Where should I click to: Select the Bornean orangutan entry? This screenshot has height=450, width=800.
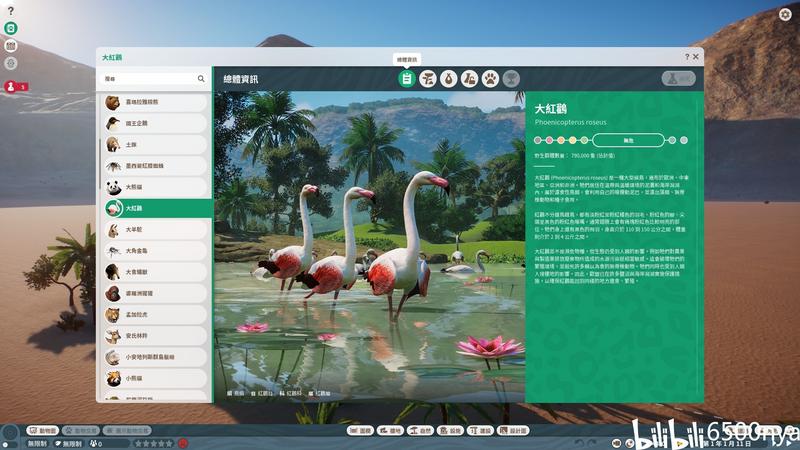(155, 293)
